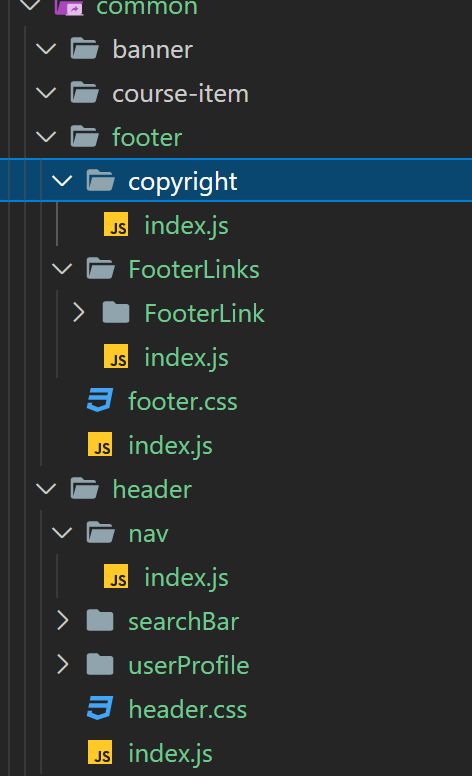472x776 pixels.
Task: Open index.js inside FooterLinks folder
Action: click(187, 357)
